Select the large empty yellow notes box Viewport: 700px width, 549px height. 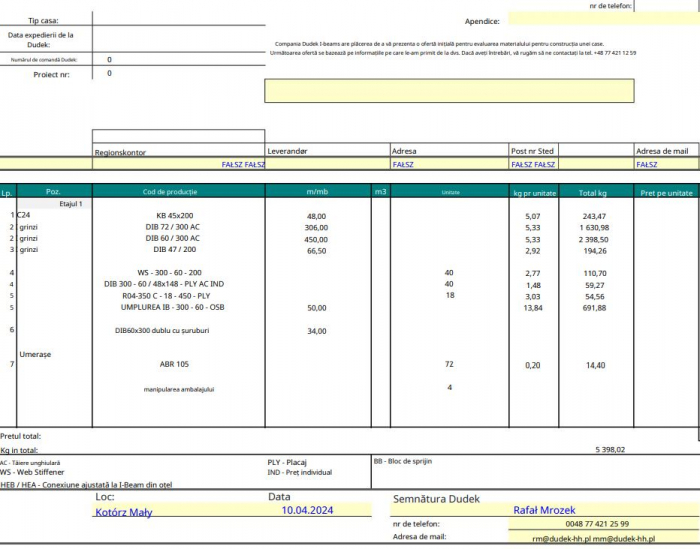tap(449, 91)
